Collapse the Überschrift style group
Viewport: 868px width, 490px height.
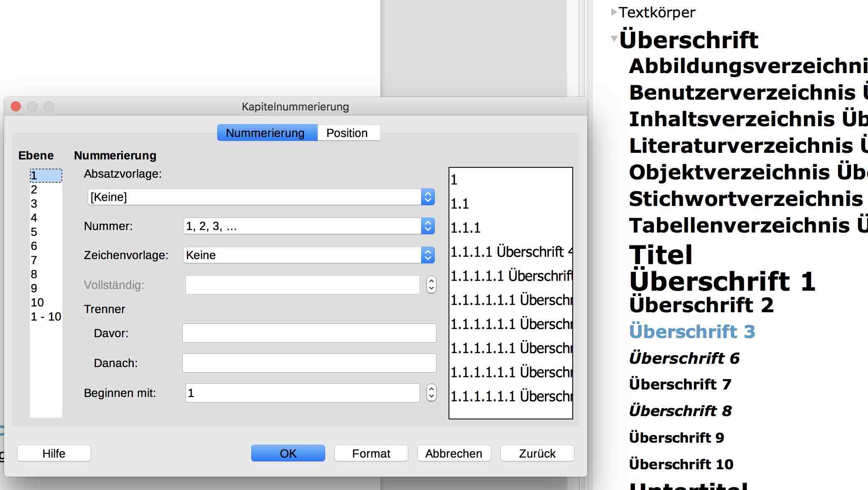pos(614,39)
